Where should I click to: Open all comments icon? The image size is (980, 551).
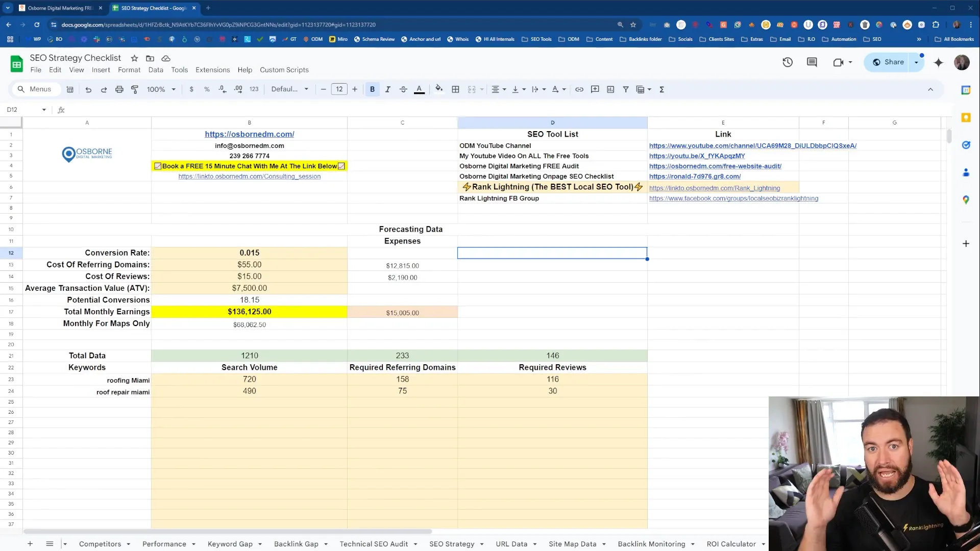point(812,62)
